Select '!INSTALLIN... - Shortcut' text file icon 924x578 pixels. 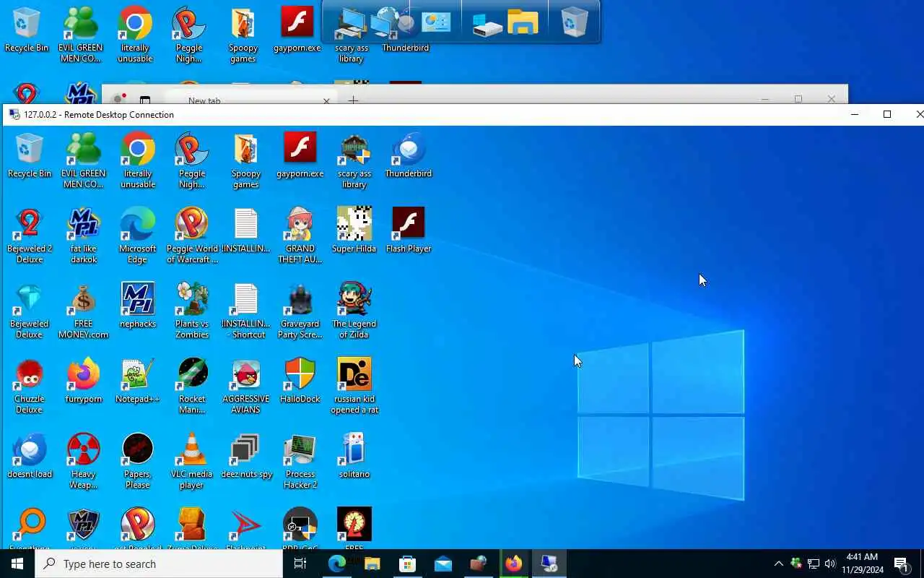click(246, 311)
